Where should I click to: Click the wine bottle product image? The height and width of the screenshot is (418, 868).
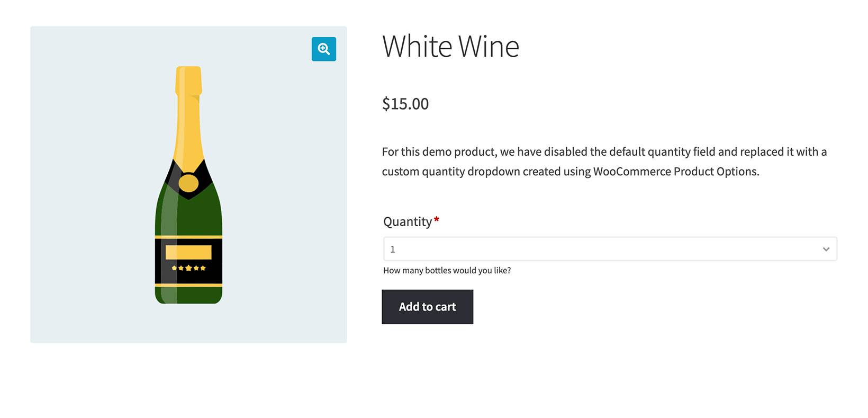tap(188, 185)
